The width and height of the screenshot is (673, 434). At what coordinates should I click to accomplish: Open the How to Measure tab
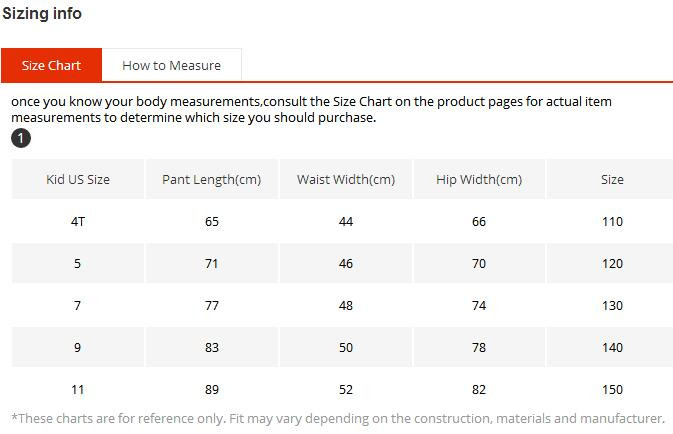pos(171,65)
